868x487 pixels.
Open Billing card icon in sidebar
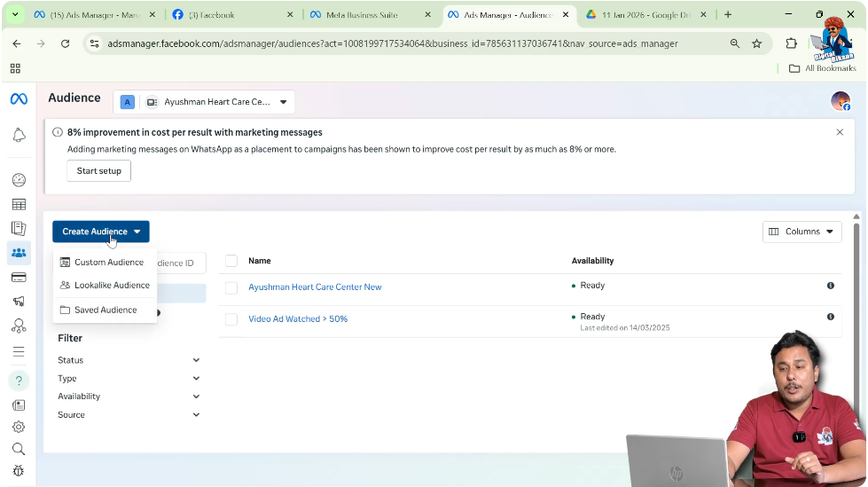click(x=19, y=277)
